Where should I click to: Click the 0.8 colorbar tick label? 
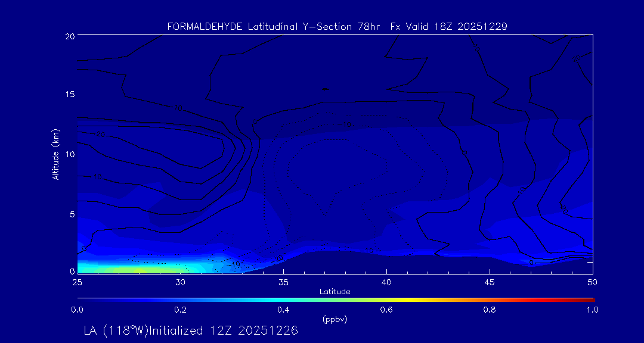490,310
